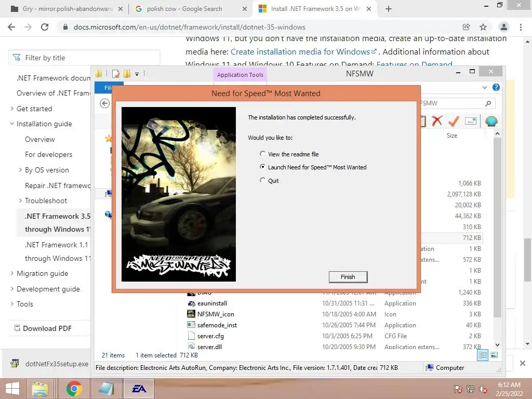
Task: Open a new Chrome tab with plus button
Action: click(389, 9)
